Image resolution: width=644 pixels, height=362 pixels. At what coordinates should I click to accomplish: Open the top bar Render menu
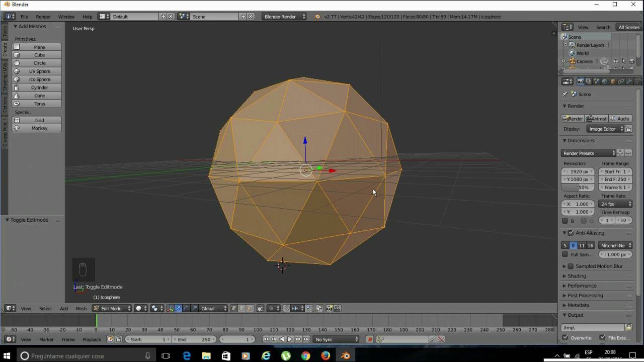pos(43,17)
